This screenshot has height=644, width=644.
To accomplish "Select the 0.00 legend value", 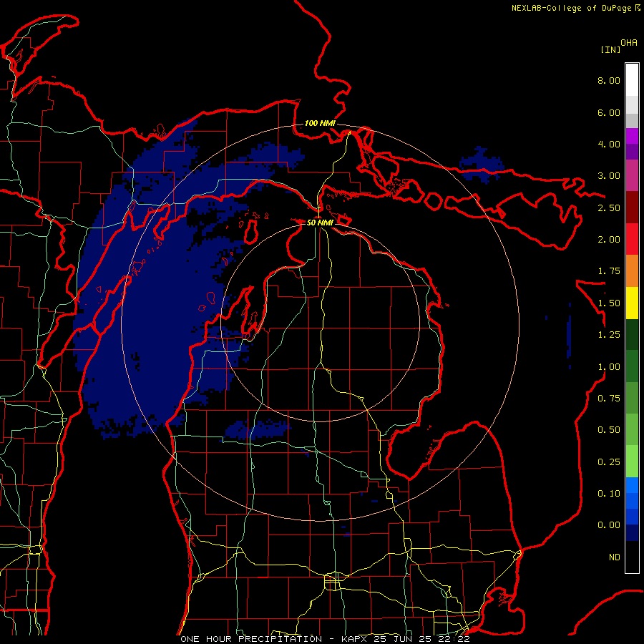I will tap(609, 525).
